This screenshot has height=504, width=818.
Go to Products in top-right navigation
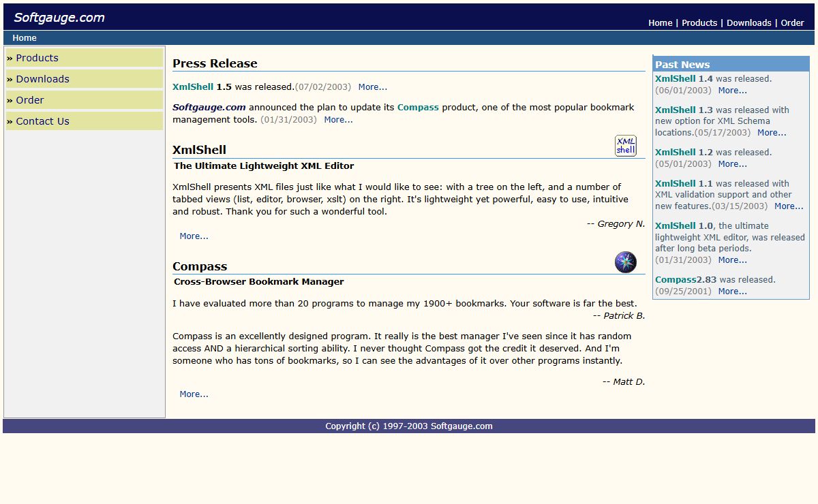699,22
